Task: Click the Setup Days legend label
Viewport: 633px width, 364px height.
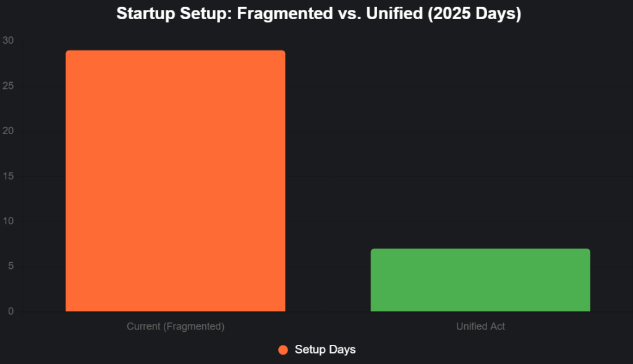Action: (x=325, y=350)
